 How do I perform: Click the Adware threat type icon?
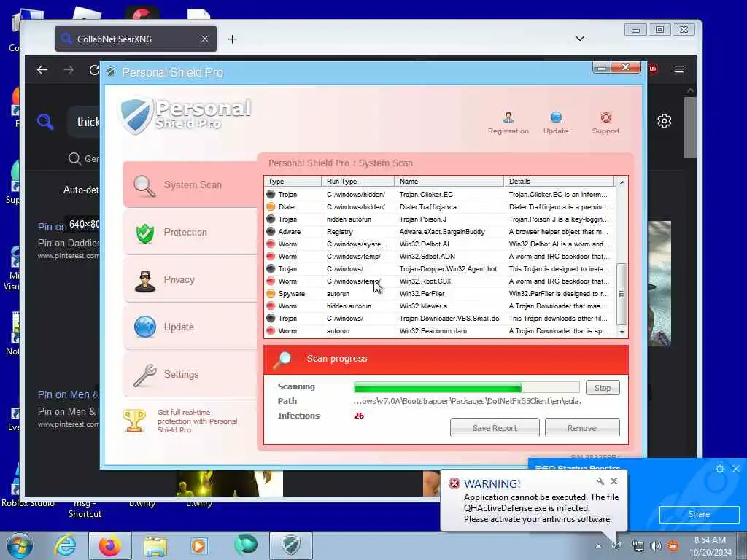[x=271, y=231]
